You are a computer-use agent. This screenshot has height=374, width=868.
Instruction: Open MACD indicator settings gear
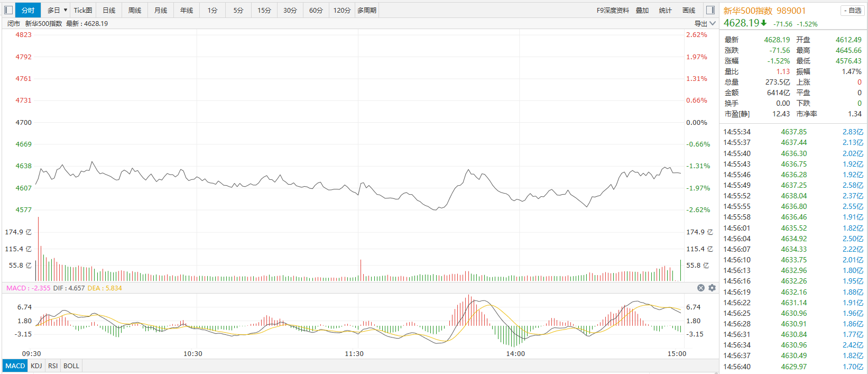point(712,288)
